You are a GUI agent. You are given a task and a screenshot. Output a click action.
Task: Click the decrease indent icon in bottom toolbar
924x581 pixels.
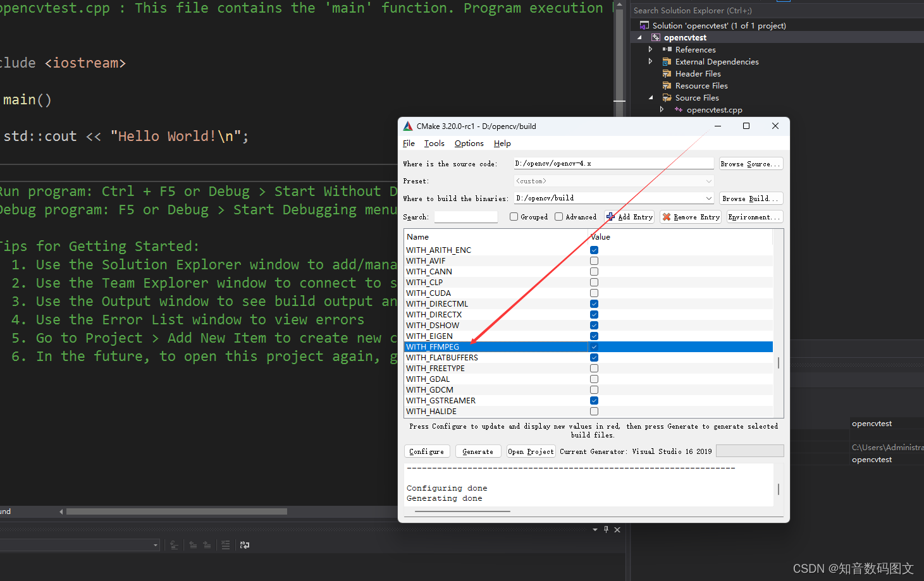point(193,544)
